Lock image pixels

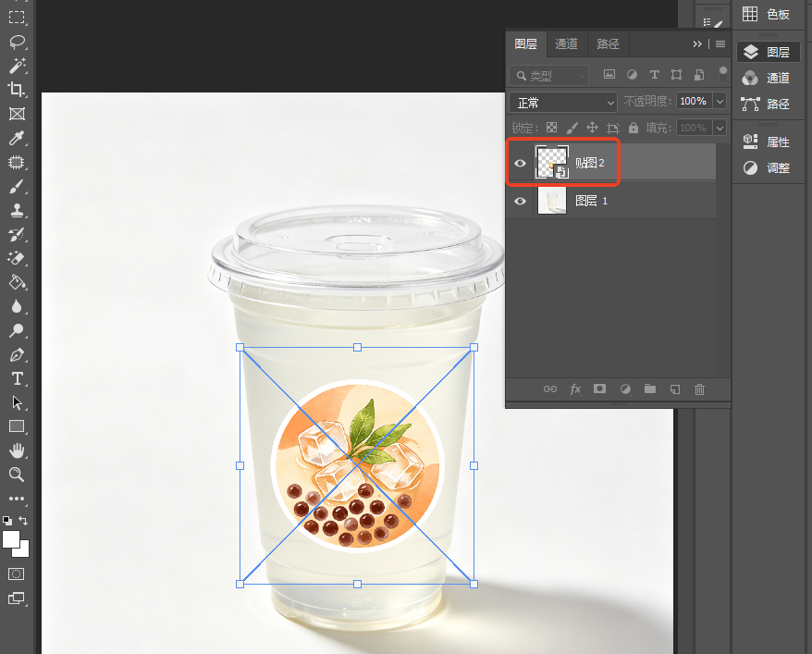pos(572,128)
